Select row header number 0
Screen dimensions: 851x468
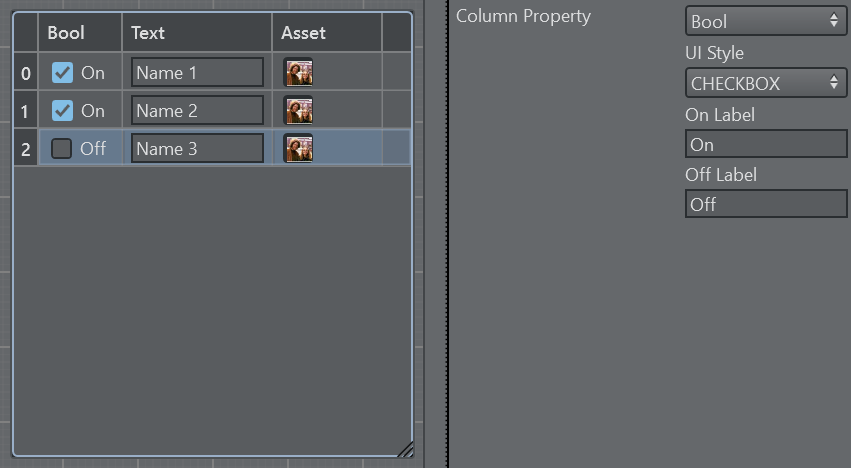(26, 72)
